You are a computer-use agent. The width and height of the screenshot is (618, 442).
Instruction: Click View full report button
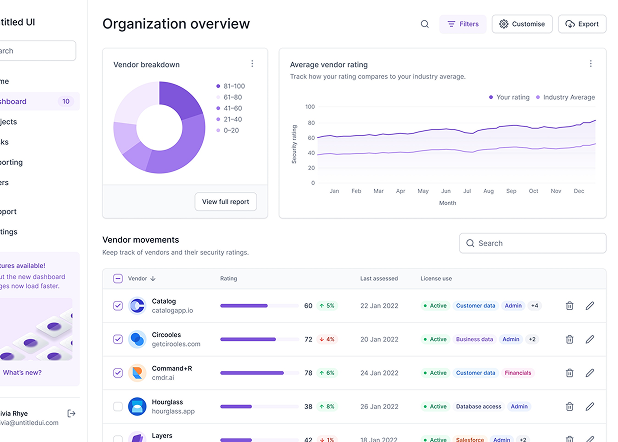[x=226, y=202]
